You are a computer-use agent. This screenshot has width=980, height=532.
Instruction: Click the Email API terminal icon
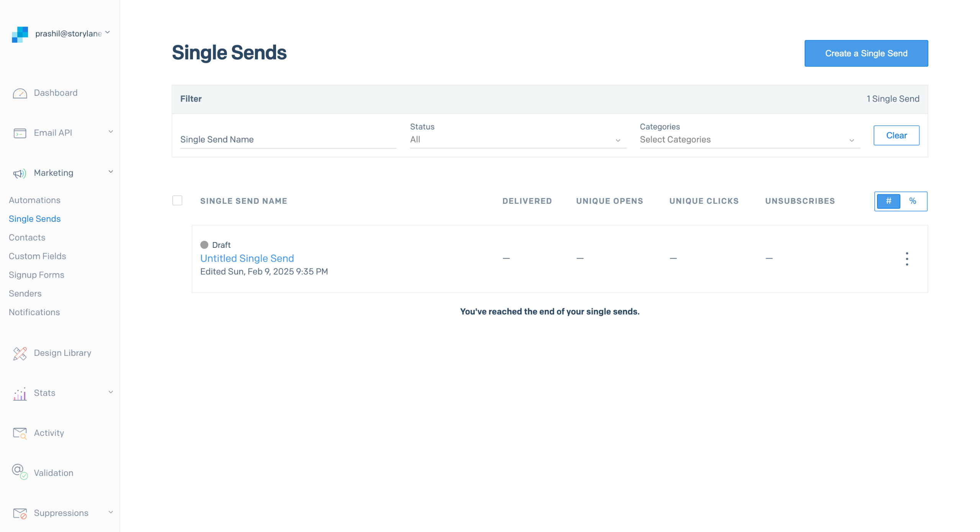tap(20, 133)
